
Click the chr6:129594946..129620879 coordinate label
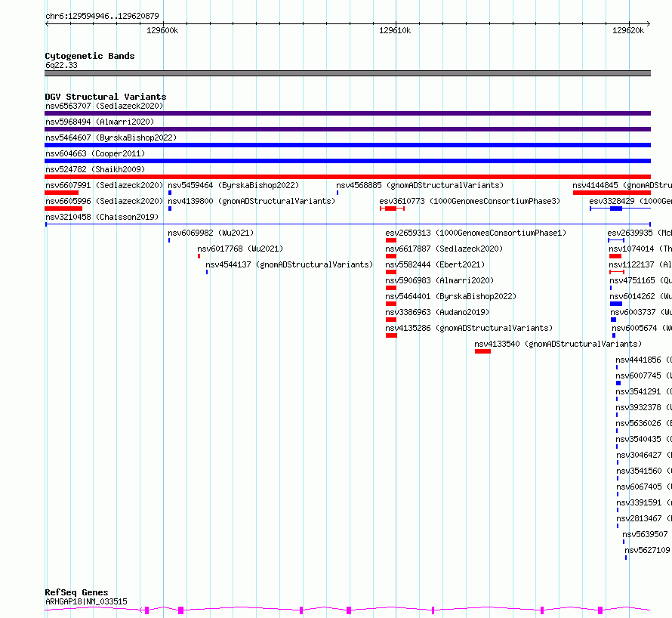[102, 16]
